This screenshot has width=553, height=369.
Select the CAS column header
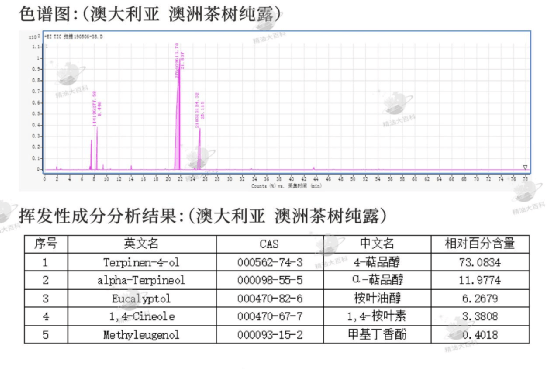(x=269, y=244)
